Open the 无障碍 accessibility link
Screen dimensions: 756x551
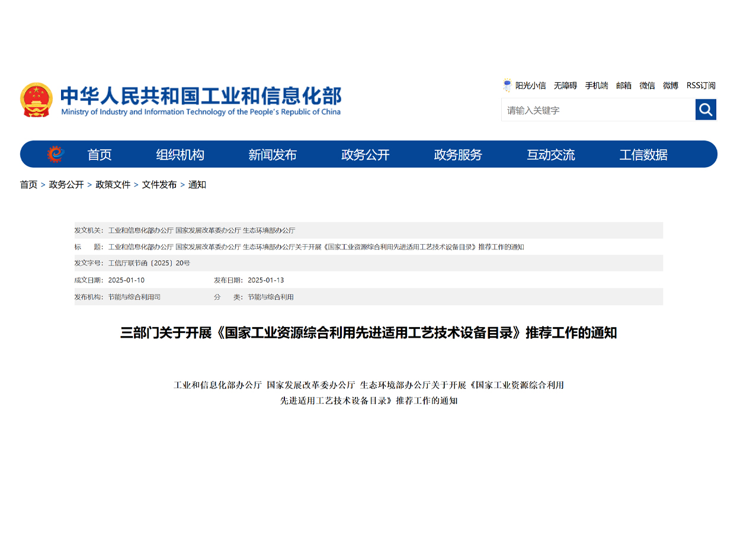(x=565, y=85)
